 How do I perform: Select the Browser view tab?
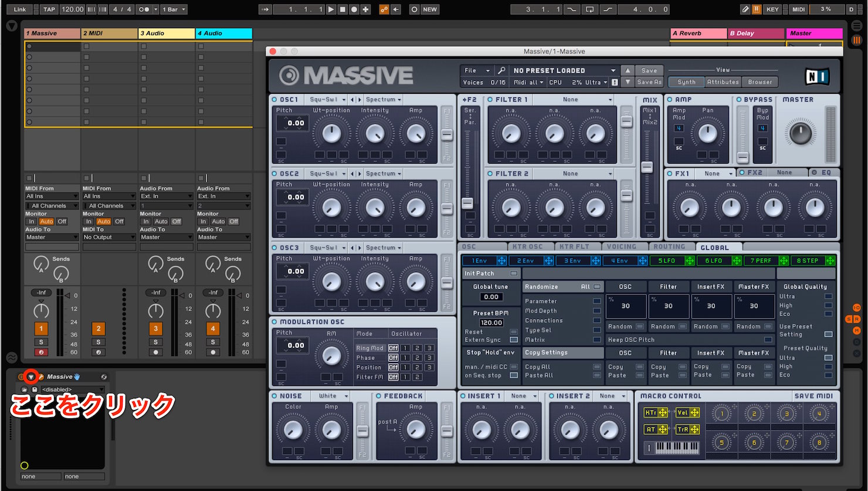pyautogui.click(x=760, y=82)
